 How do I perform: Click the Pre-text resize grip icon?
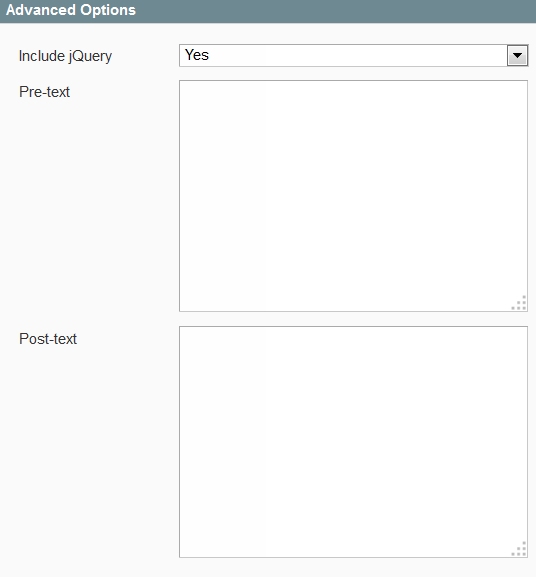(519, 303)
